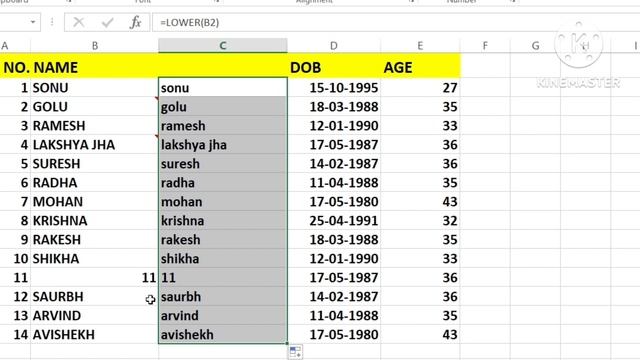Select age 43 in AVISHEKH row
640x360 pixels.
tap(420, 334)
